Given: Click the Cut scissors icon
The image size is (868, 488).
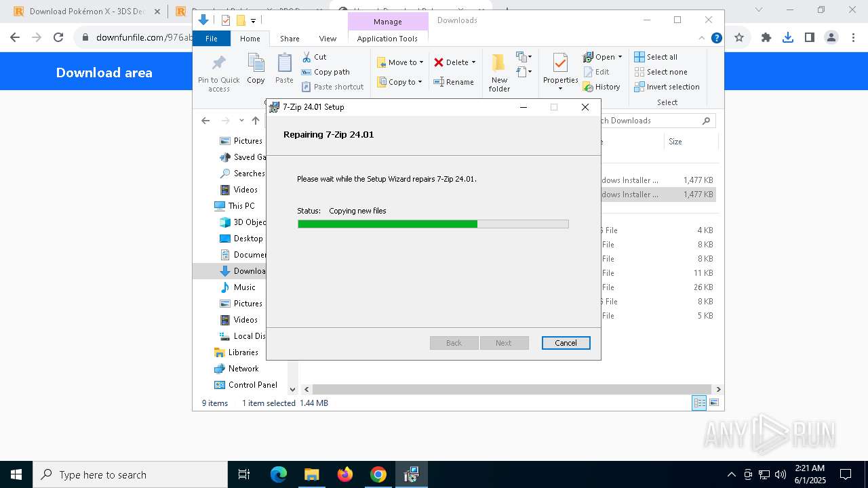Looking at the screenshot, I should [307, 57].
